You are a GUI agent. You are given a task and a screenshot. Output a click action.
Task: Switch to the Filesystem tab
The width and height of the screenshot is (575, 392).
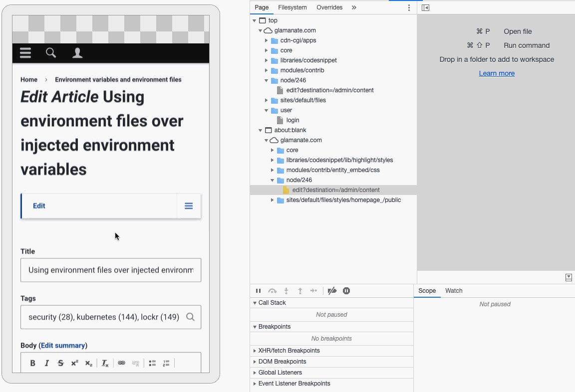coord(292,7)
